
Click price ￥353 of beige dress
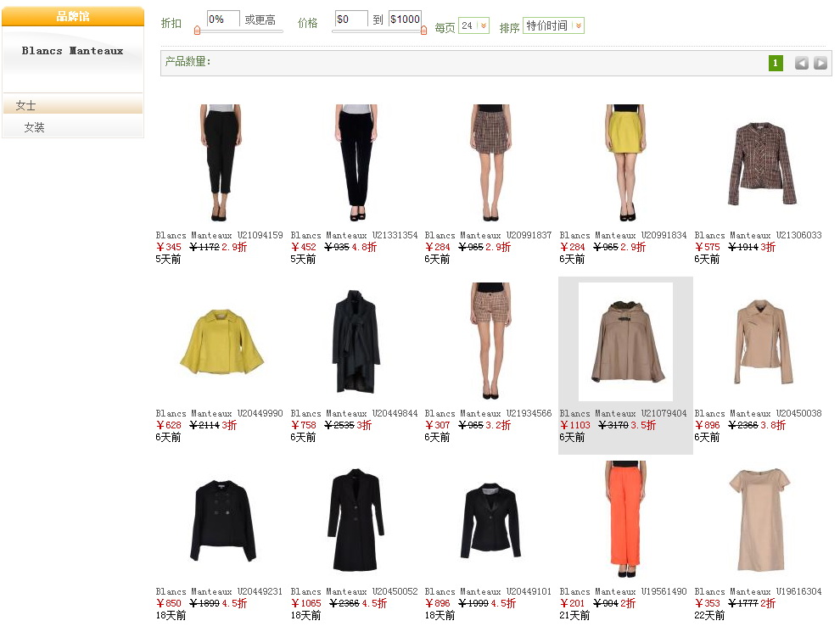tap(708, 604)
